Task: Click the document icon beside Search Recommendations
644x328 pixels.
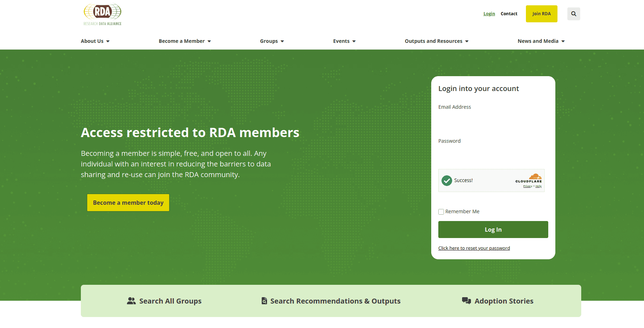Action: [x=264, y=301]
